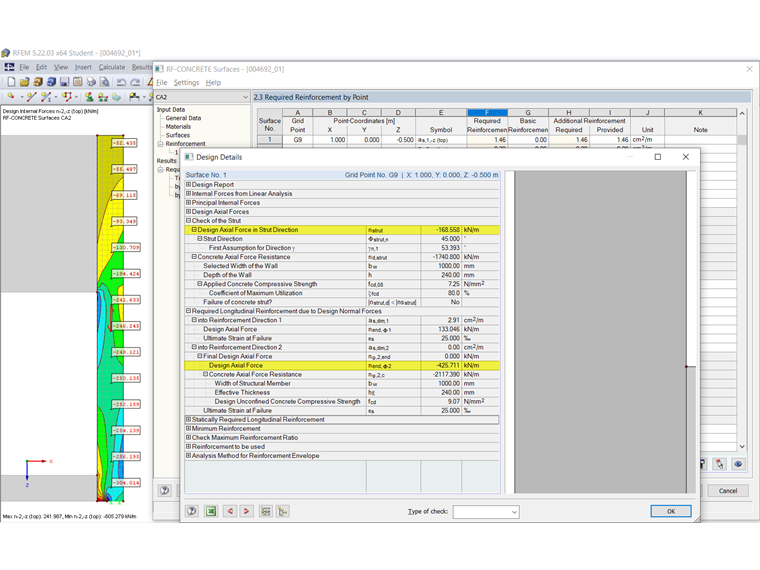Select the Reinforcement tree node
Viewport: 760px width, 570px height.
185,144
